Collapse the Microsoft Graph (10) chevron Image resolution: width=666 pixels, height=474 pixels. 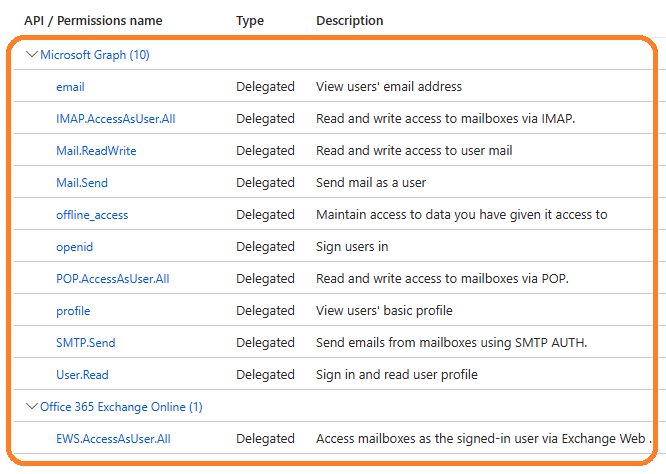pos(31,54)
